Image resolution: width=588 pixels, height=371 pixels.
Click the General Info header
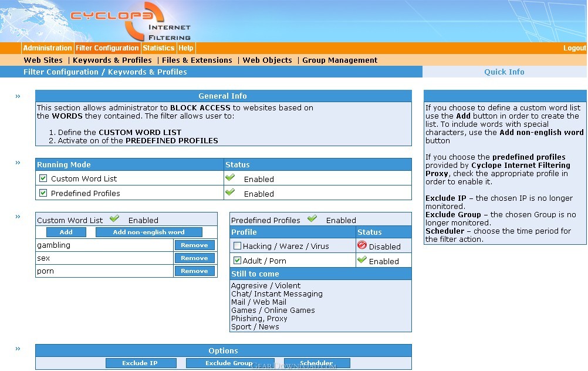[224, 96]
